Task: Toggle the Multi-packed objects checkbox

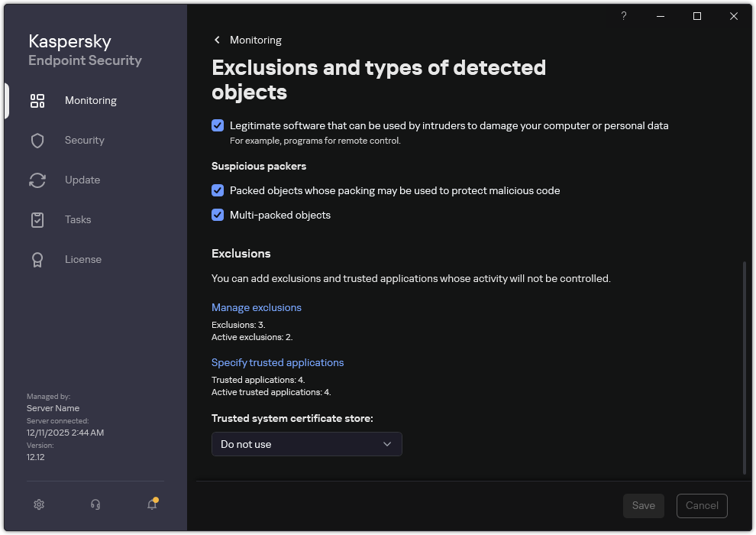Action: point(218,215)
